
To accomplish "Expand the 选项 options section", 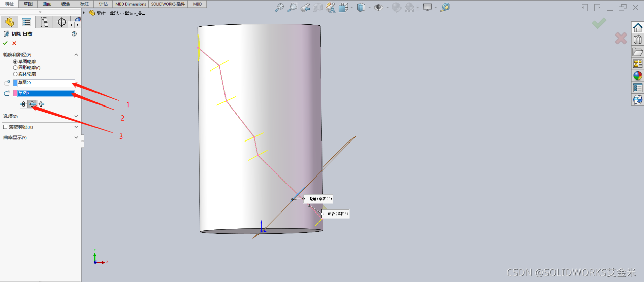I will (x=76, y=116).
